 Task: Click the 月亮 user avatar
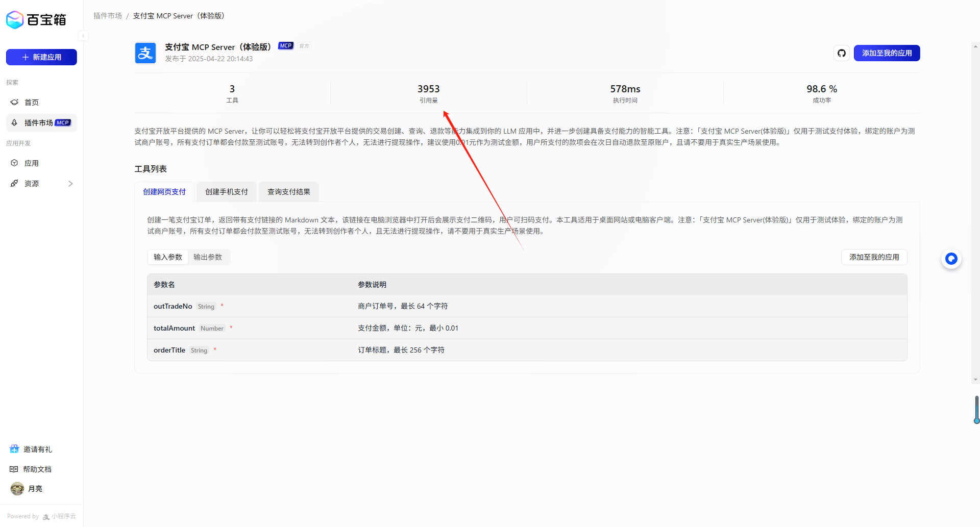click(x=17, y=489)
